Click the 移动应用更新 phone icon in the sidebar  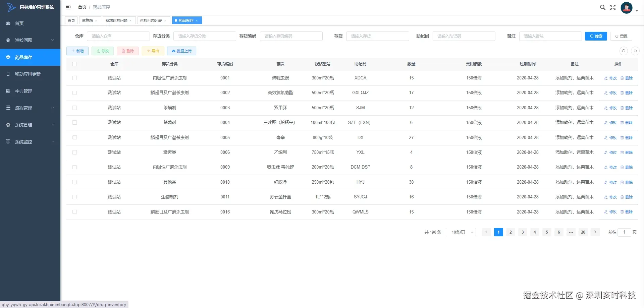[8, 74]
